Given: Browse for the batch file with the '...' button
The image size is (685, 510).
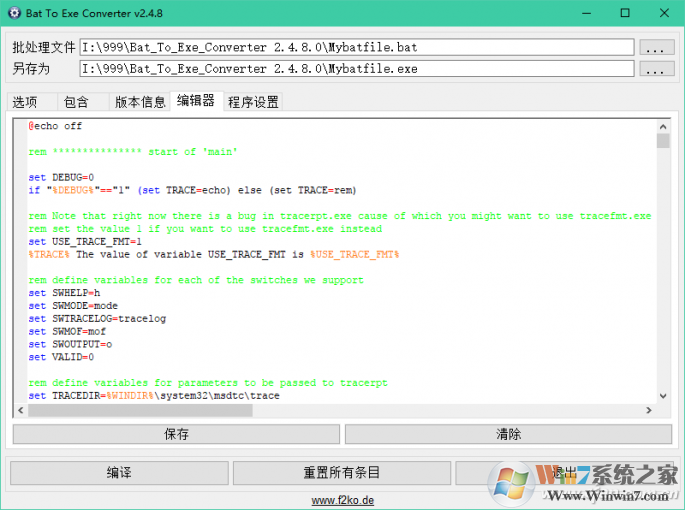Looking at the screenshot, I should (655, 47).
